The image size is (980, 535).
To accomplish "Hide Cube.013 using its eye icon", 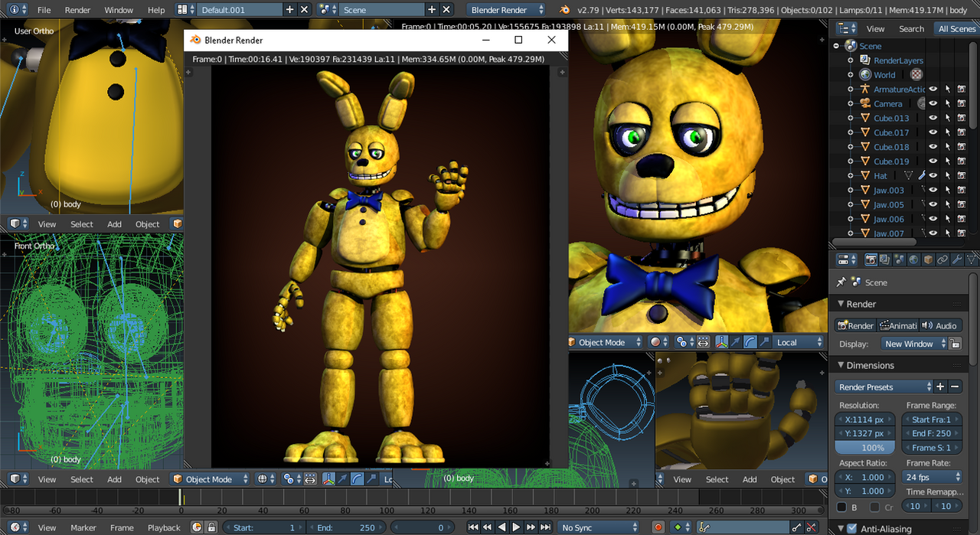I will click(933, 118).
